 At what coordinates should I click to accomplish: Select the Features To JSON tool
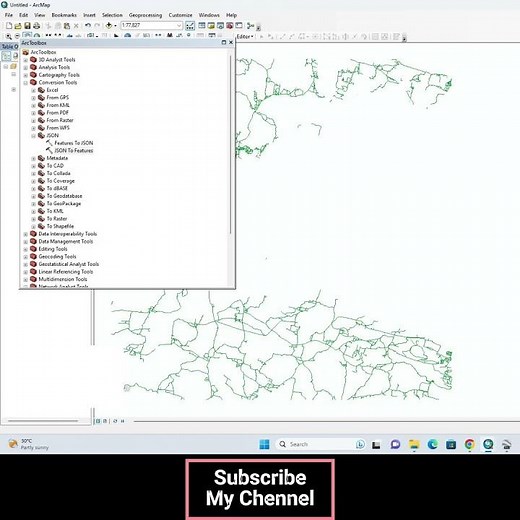[x=69, y=143]
